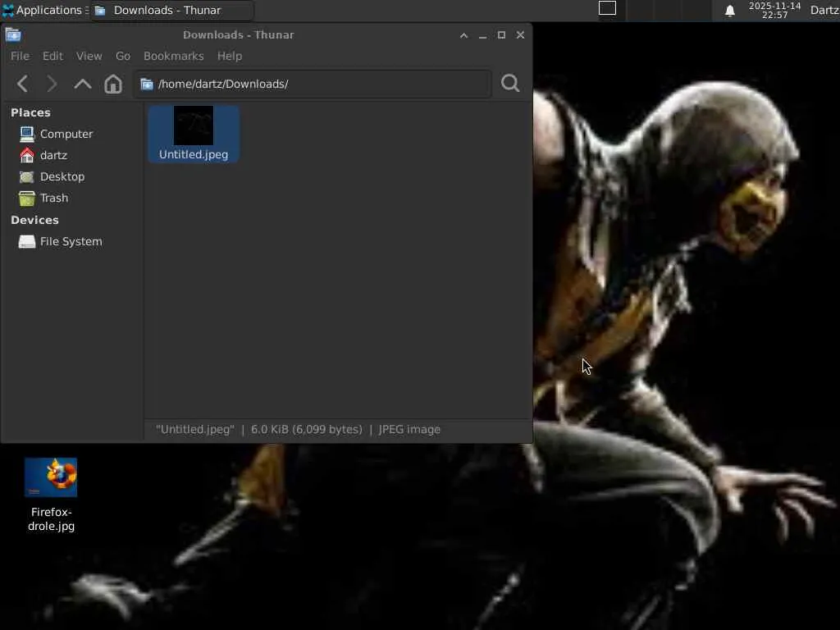Go back with the left arrow button
840x630 pixels.
(x=22, y=84)
